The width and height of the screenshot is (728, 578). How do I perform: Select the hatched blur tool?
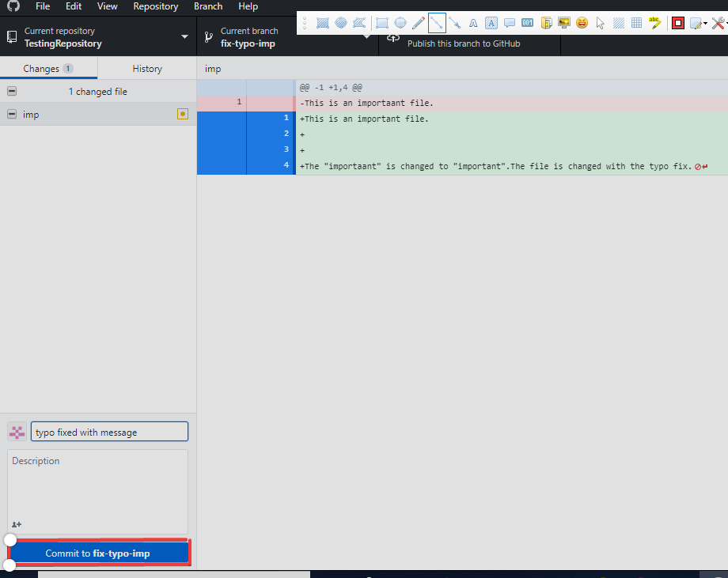click(x=619, y=23)
